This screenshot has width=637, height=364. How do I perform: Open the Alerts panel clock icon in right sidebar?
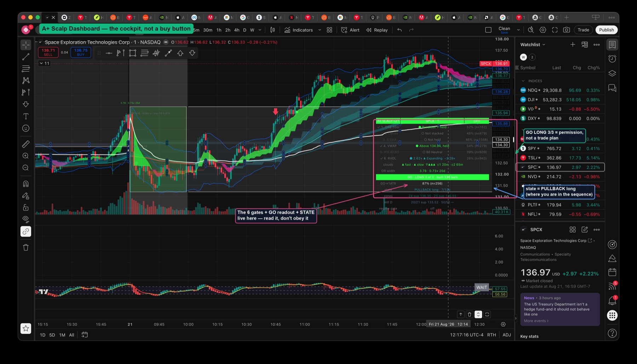[x=612, y=59]
